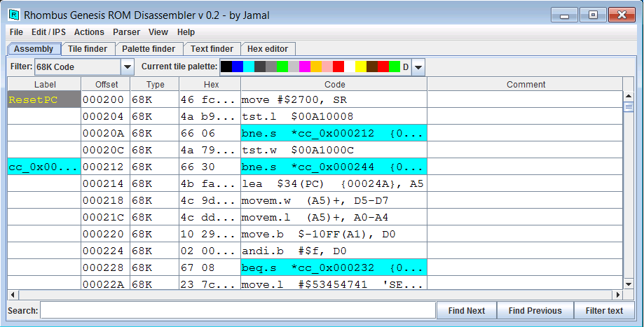Viewport: 644px width, 327px height.
Task: Click the Rhombus application icon in title bar
Action: click(15, 15)
